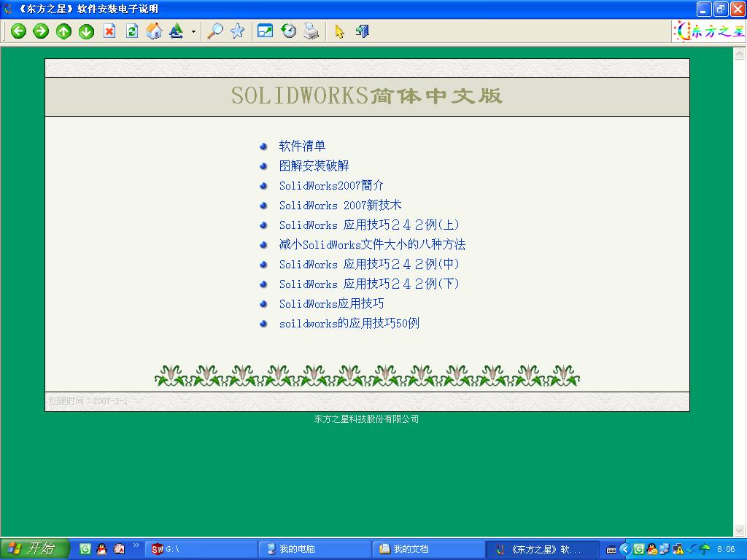
Task: Open search with the magnifying glass icon
Action: (x=215, y=31)
